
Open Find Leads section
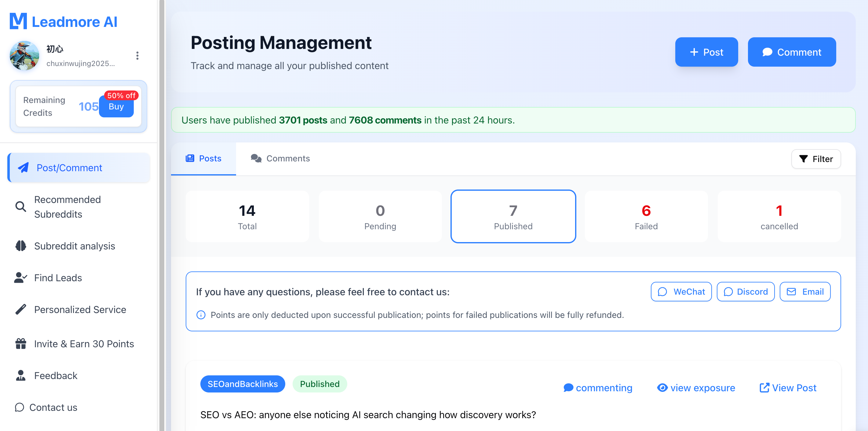click(79, 278)
